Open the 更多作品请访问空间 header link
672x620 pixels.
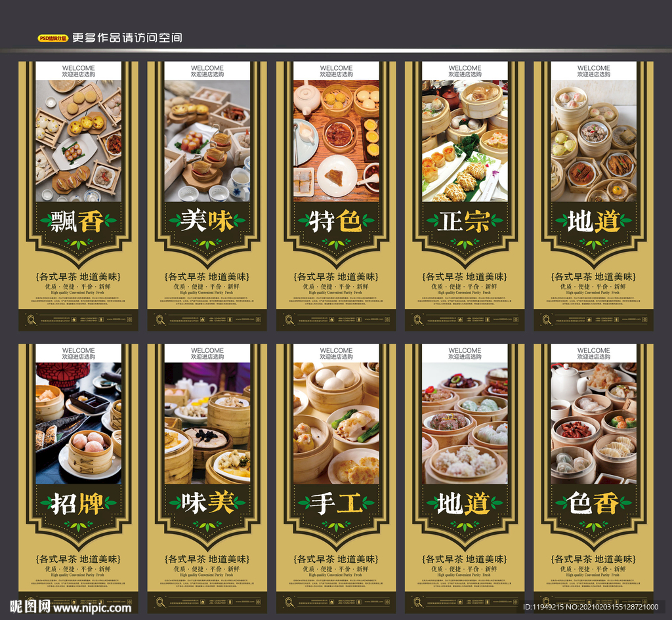[127, 37]
